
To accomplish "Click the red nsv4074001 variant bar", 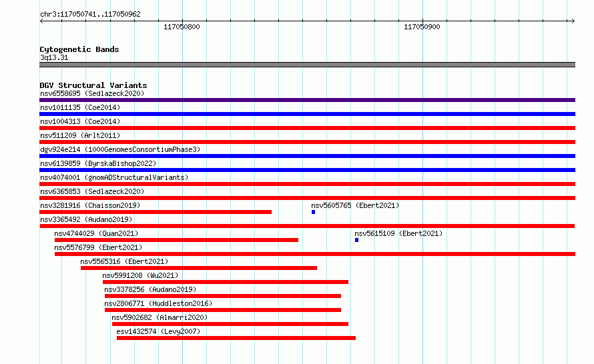I will point(307,184).
